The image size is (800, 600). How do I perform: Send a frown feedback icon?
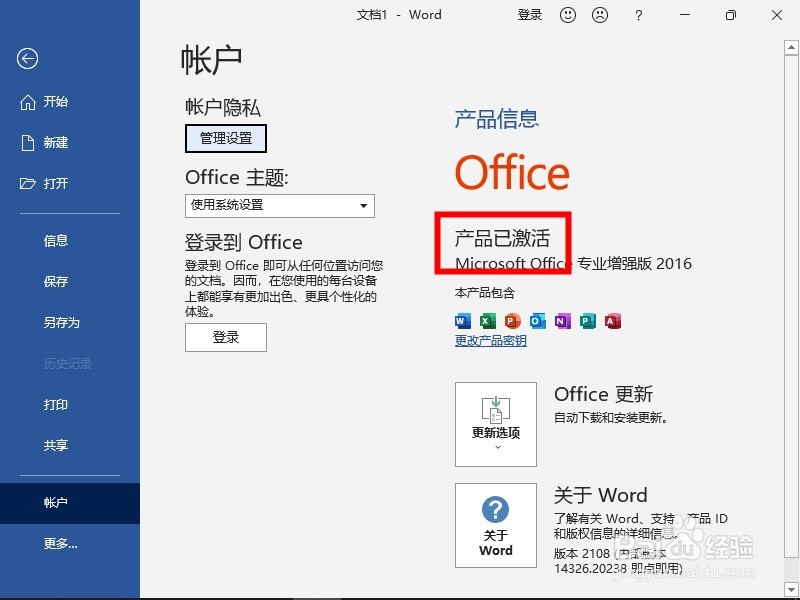click(599, 15)
